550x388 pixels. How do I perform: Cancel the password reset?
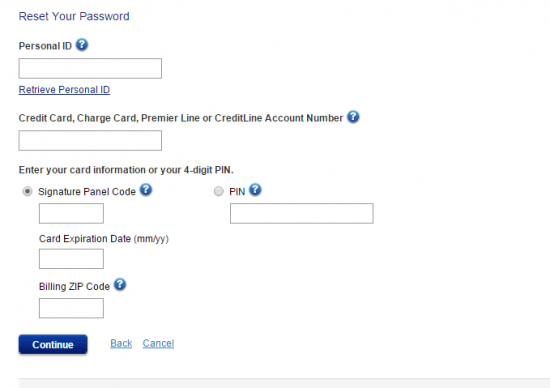158,343
